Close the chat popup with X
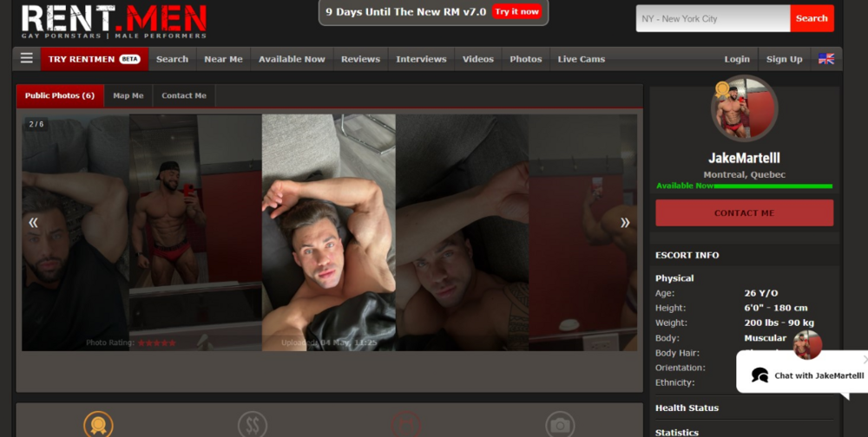The image size is (868, 437). click(865, 359)
